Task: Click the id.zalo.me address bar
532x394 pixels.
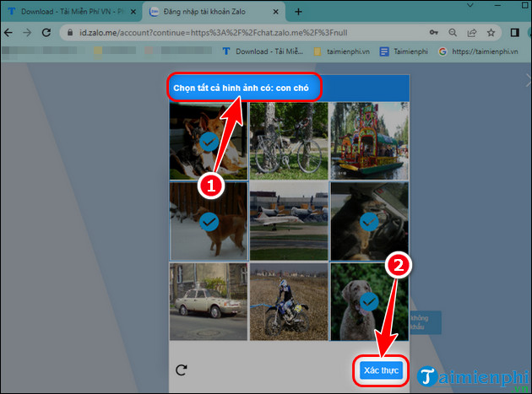Action: [253, 33]
